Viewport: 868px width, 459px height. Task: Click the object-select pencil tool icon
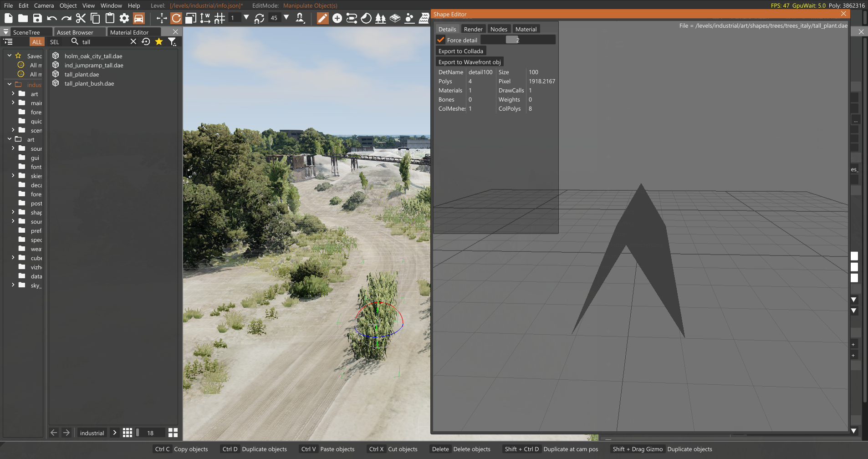tap(322, 18)
